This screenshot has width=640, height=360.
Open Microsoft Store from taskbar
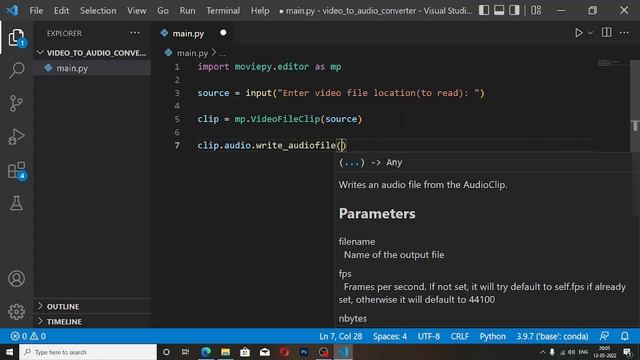click(245, 352)
